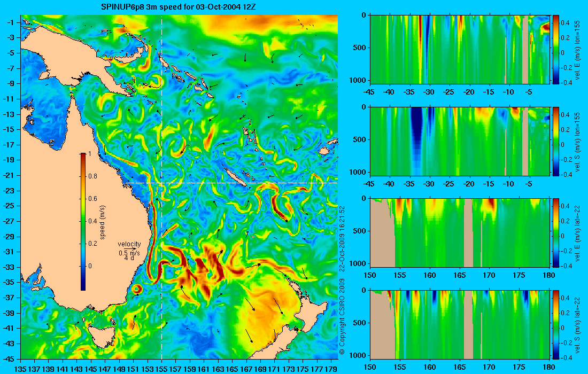This screenshot has height=374, width=588.
Task: Click the "vel. E (m/s) lon=155" axis label
Action: pyautogui.click(x=578, y=50)
